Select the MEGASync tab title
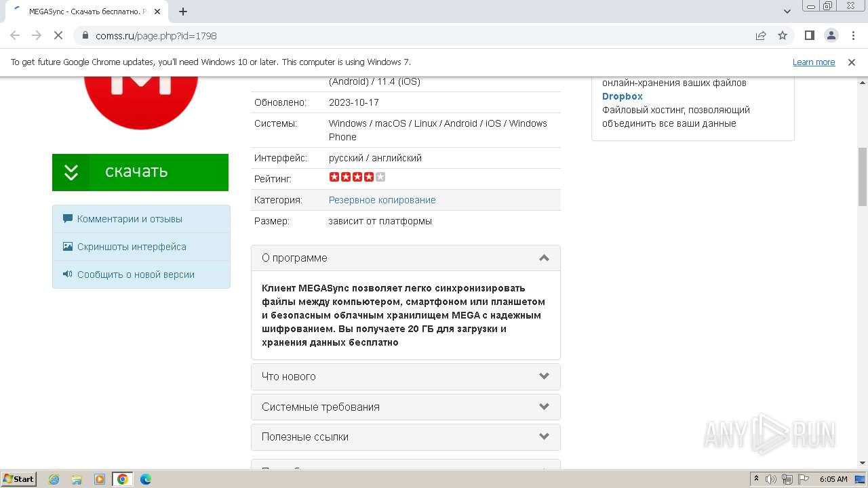The image size is (868, 488). (x=88, y=12)
